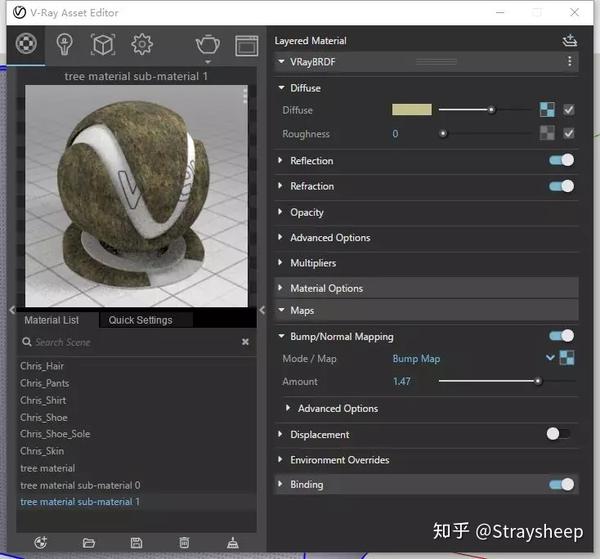Close the V-Ray Asset Editor window
600x559 pixels.
[574, 12]
